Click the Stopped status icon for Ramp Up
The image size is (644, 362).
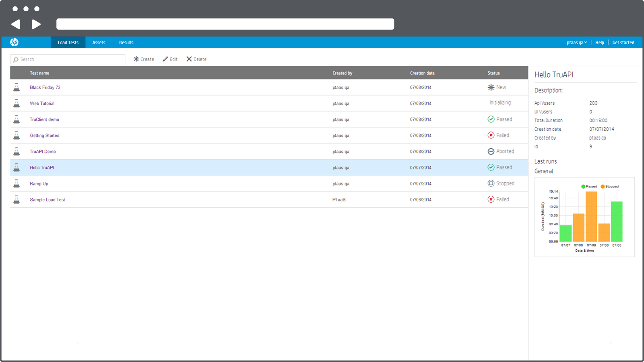point(491,183)
